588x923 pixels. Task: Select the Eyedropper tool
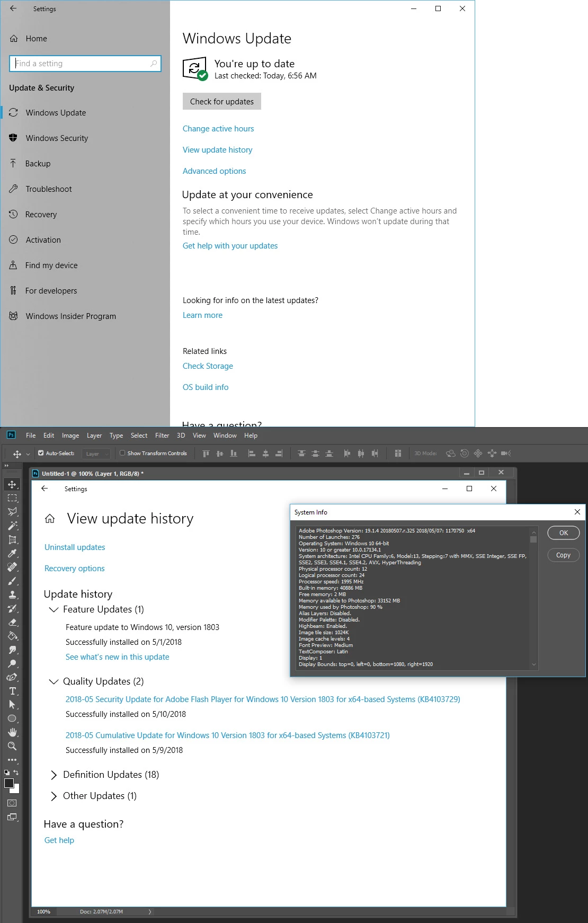[12, 553]
